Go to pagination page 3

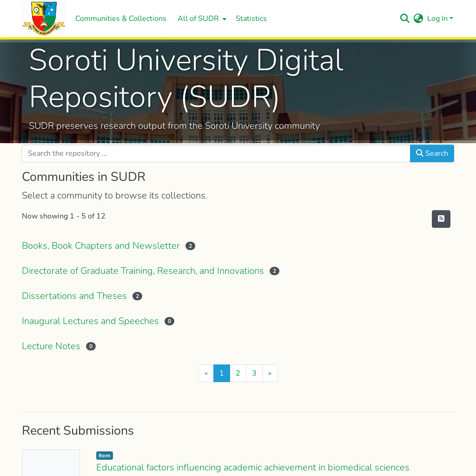pyautogui.click(x=254, y=373)
